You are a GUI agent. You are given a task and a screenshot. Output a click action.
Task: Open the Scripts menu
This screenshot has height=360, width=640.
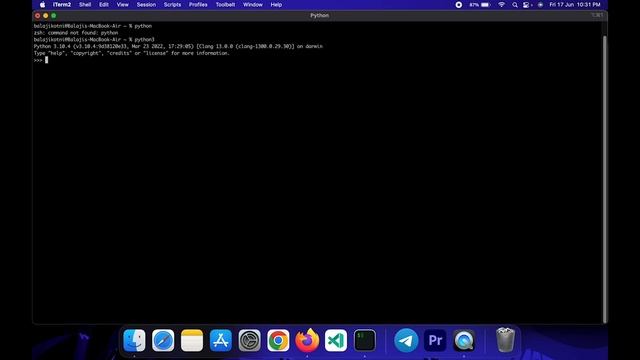[172, 5]
